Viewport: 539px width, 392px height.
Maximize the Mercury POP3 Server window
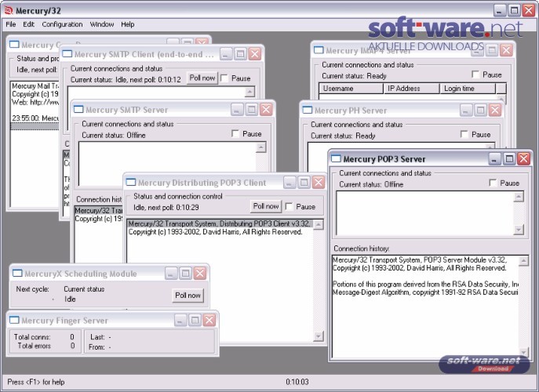coord(509,158)
